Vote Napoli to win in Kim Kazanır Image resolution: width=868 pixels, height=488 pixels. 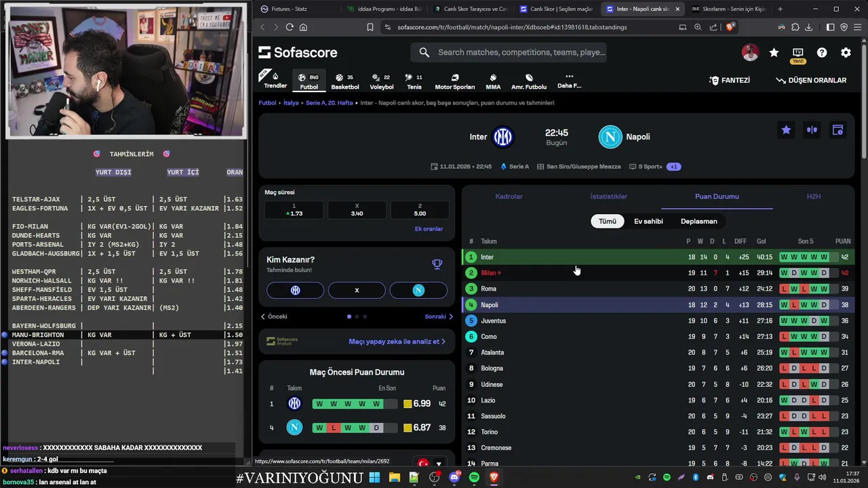[x=418, y=290]
